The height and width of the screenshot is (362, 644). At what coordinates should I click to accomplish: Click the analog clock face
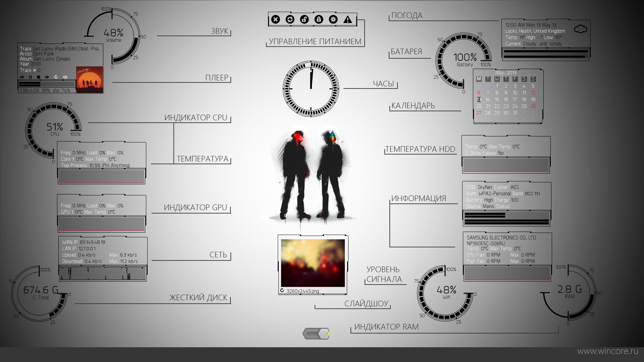(311, 88)
